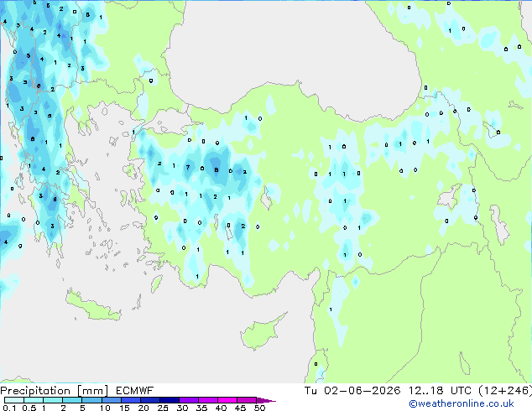Select the 45–50 mm legend color box
Image resolution: width=532 pixels, height=411 pixels.
[247, 400]
